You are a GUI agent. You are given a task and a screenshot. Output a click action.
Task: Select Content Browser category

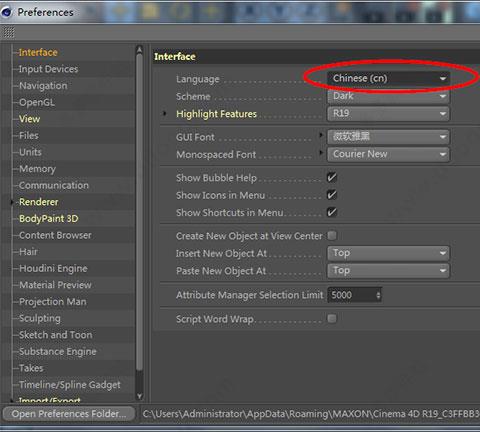click(x=55, y=235)
